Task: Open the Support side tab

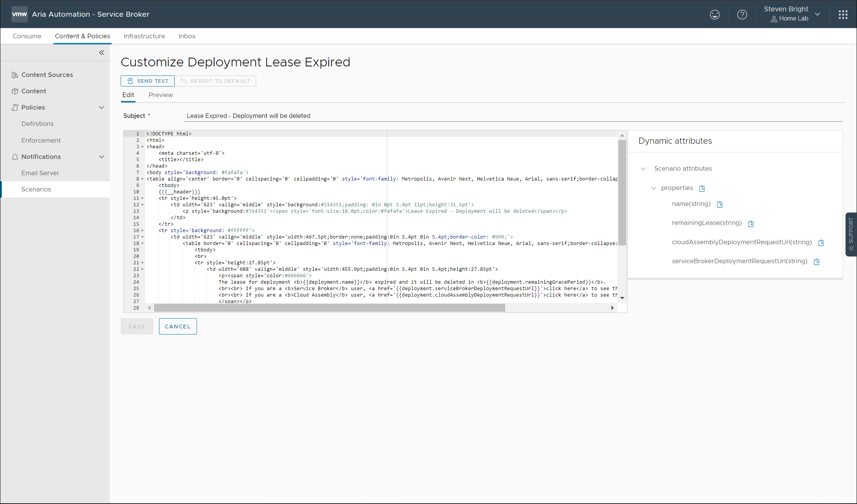Action: (851, 234)
